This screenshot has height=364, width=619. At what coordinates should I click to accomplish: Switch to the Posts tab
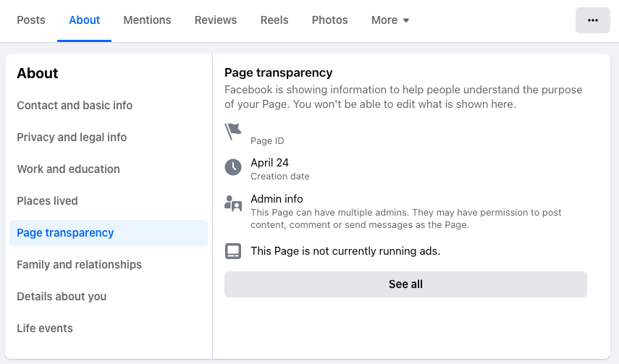(x=31, y=20)
